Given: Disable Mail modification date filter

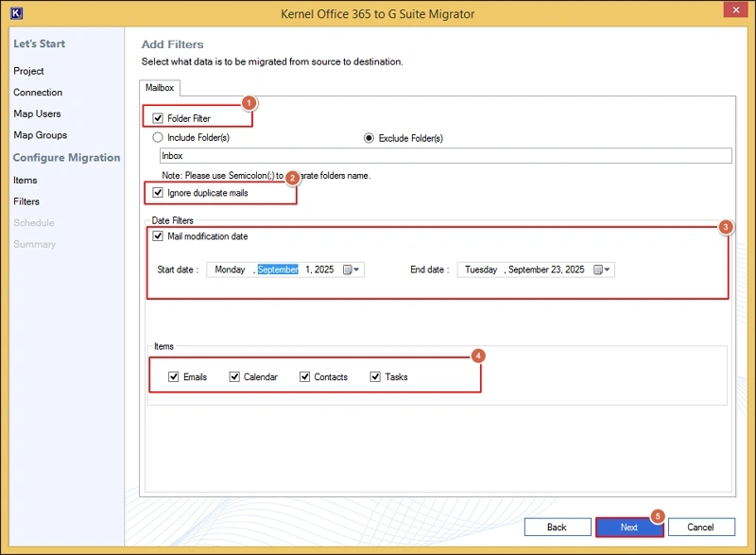Looking at the screenshot, I should click(x=159, y=236).
